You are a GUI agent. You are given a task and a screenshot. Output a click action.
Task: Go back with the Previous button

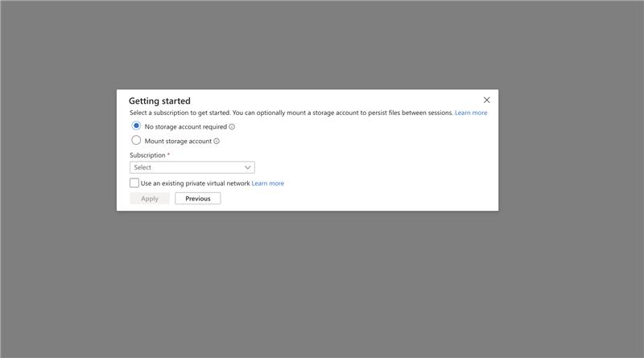point(197,199)
